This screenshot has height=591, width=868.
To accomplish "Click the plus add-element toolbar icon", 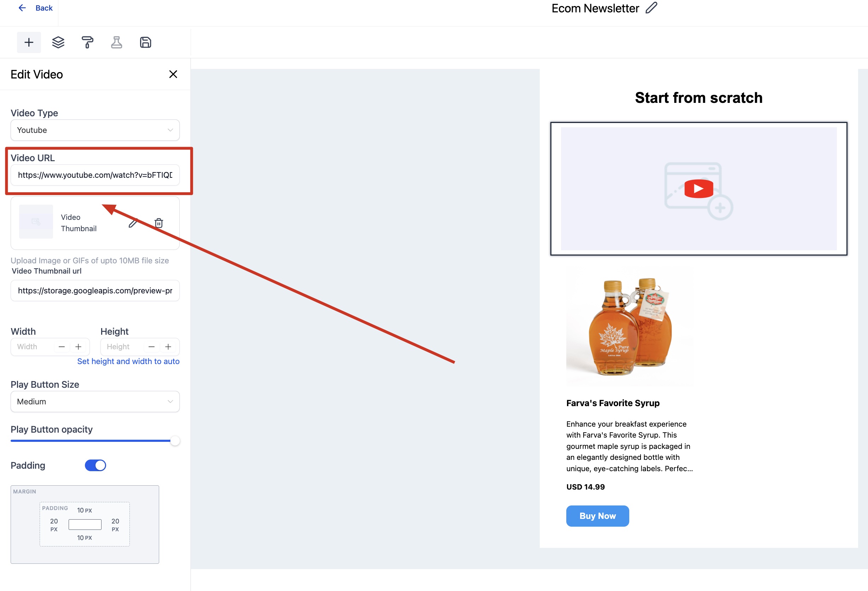I will [x=29, y=42].
